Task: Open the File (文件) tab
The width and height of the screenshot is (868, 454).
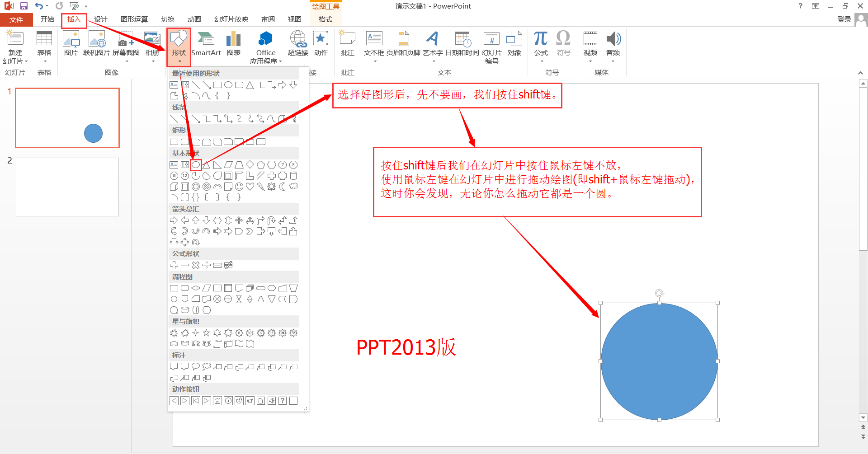Action: click(16, 19)
